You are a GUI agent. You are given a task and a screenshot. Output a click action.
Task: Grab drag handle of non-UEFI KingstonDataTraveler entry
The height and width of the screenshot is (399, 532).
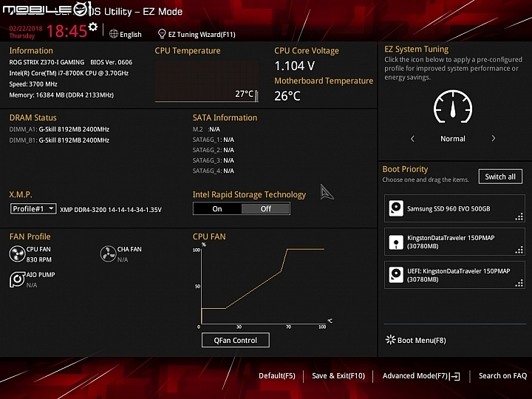[x=519, y=250]
